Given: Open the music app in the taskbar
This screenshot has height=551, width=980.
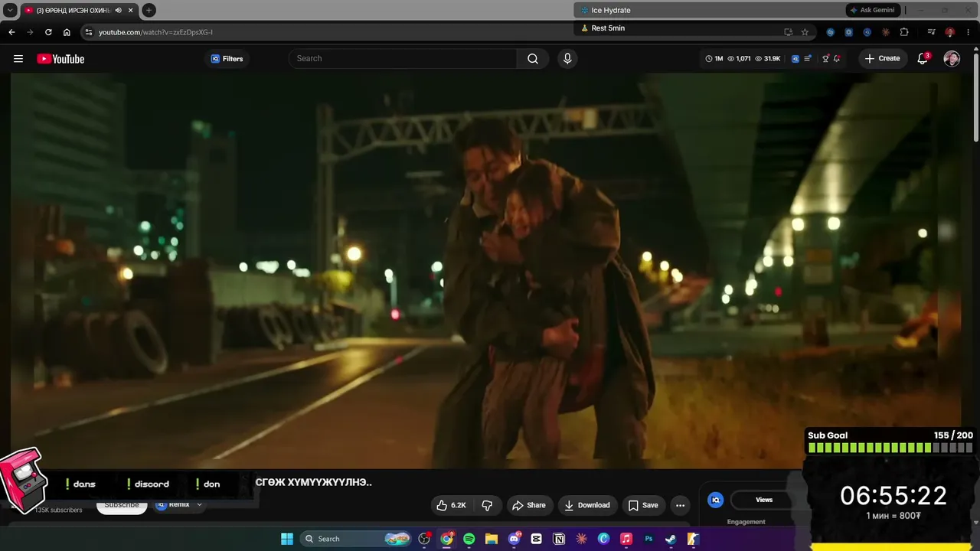Looking at the screenshot, I should 626,539.
